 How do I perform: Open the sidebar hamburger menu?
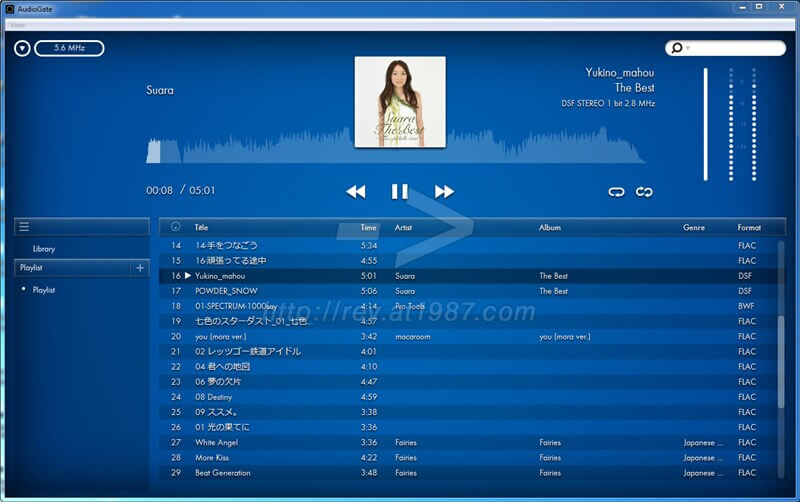click(x=24, y=227)
